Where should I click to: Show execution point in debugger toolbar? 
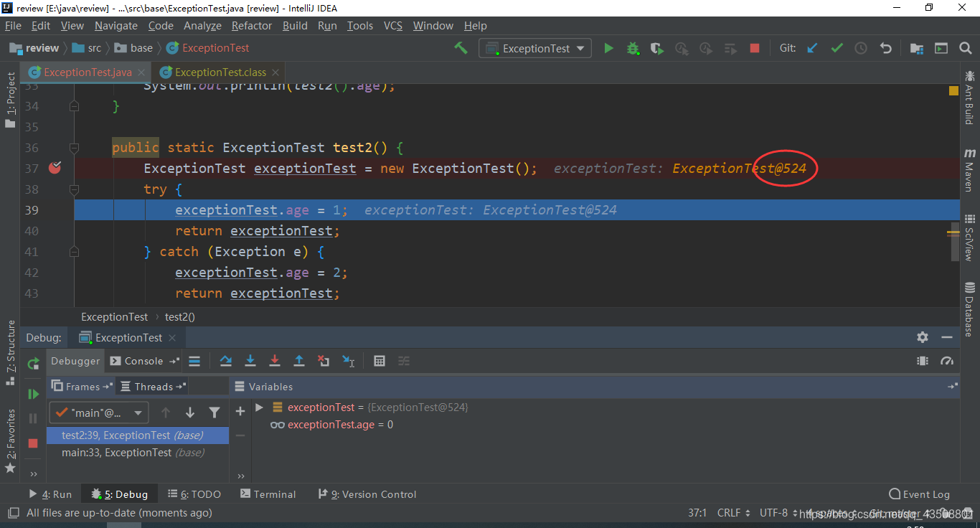(x=194, y=361)
